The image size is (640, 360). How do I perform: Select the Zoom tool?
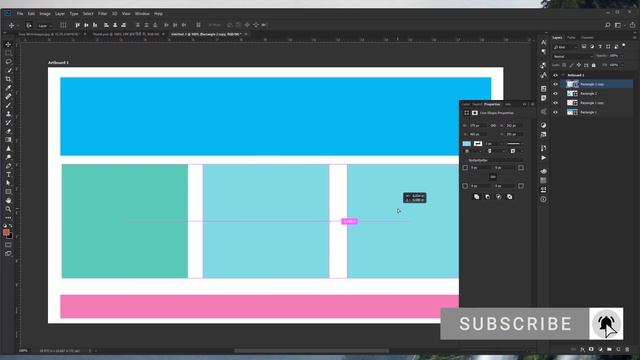click(8, 209)
